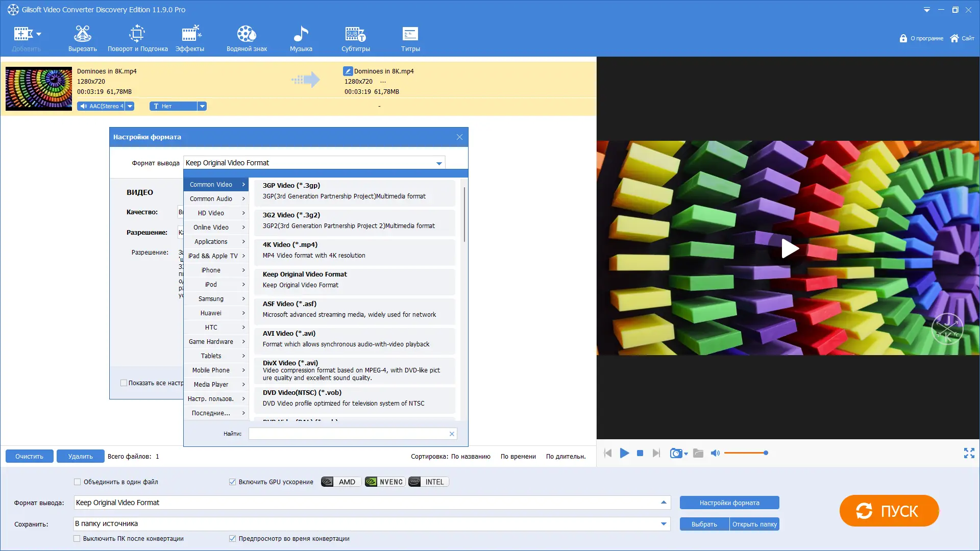Open the Effects (Эффекты) tool
This screenshot has width=980, height=551.
click(x=190, y=39)
